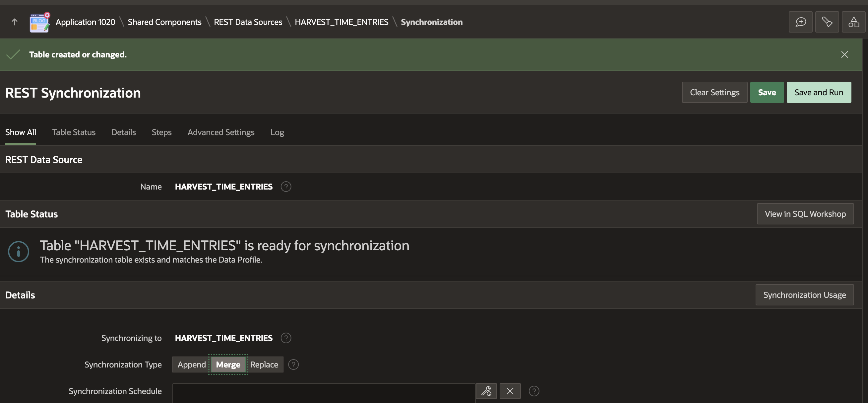Click the info icon in Table Status
Screen dimensions: 868x403
pyautogui.click(x=19, y=252)
